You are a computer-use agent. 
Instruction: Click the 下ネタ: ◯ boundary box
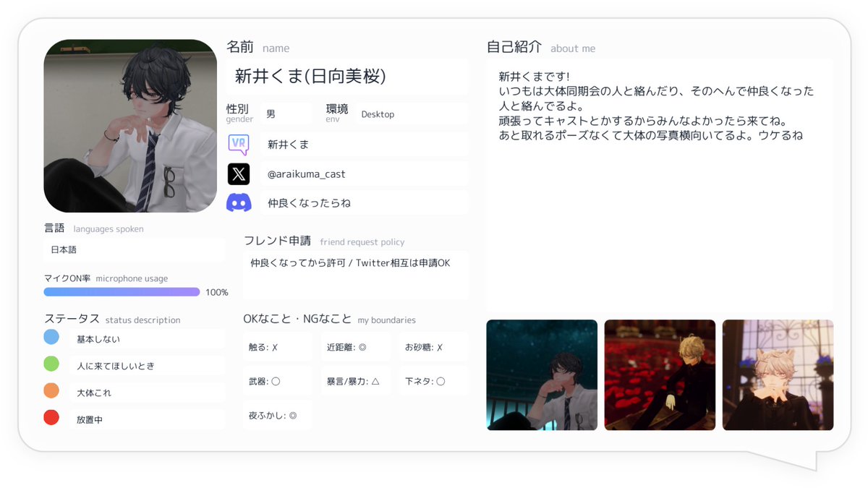point(433,381)
